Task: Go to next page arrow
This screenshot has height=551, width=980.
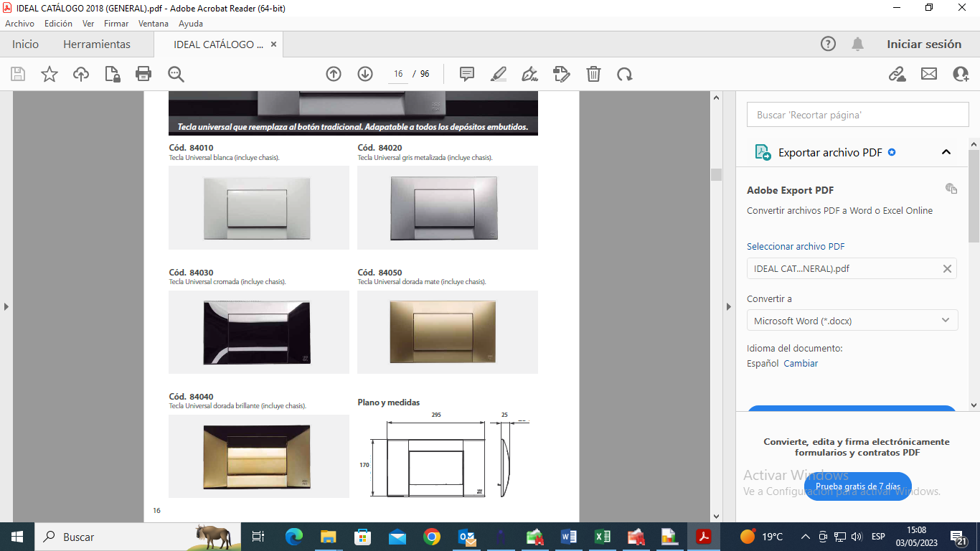Action: (x=365, y=74)
